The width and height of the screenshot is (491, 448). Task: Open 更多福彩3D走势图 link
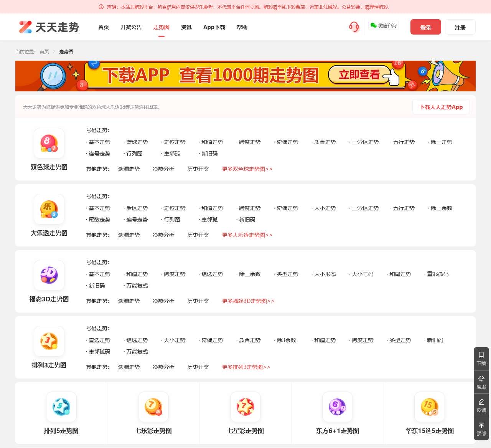pyautogui.click(x=248, y=301)
